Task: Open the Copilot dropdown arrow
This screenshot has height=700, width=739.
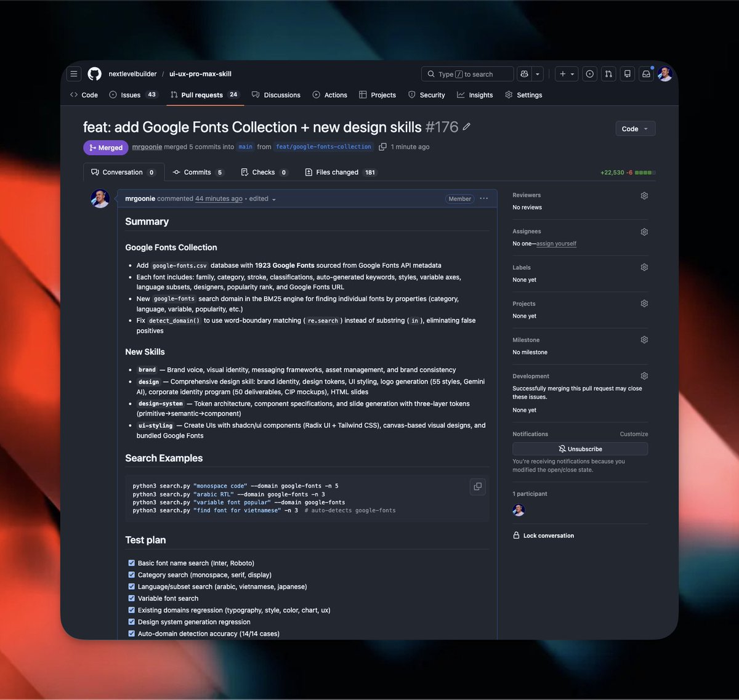Action: coord(538,74)
